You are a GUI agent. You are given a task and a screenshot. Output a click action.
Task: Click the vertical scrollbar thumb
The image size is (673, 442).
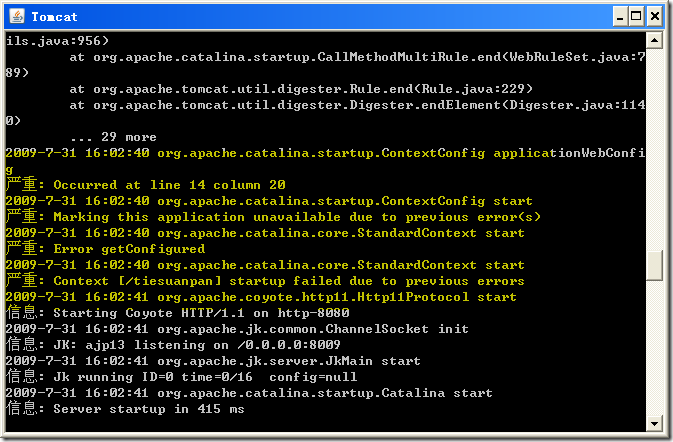[654, 265]
